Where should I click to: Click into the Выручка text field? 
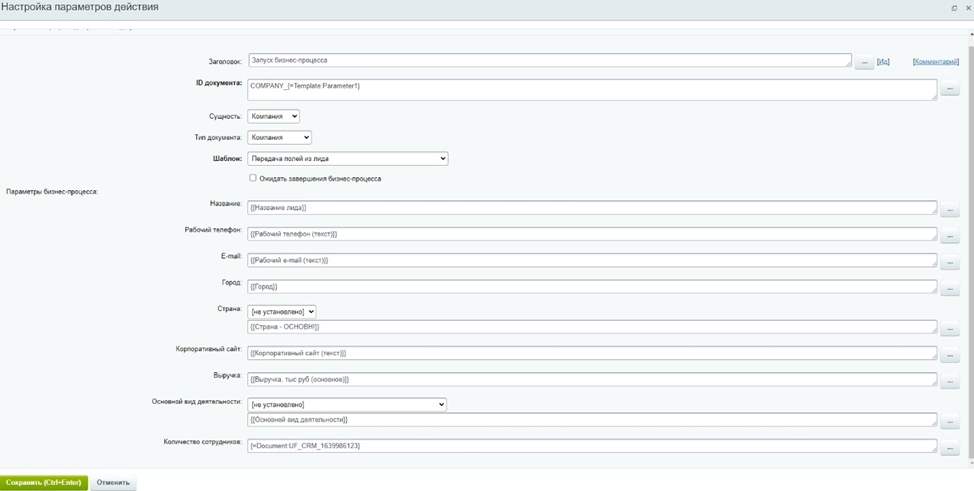[591, 380]
